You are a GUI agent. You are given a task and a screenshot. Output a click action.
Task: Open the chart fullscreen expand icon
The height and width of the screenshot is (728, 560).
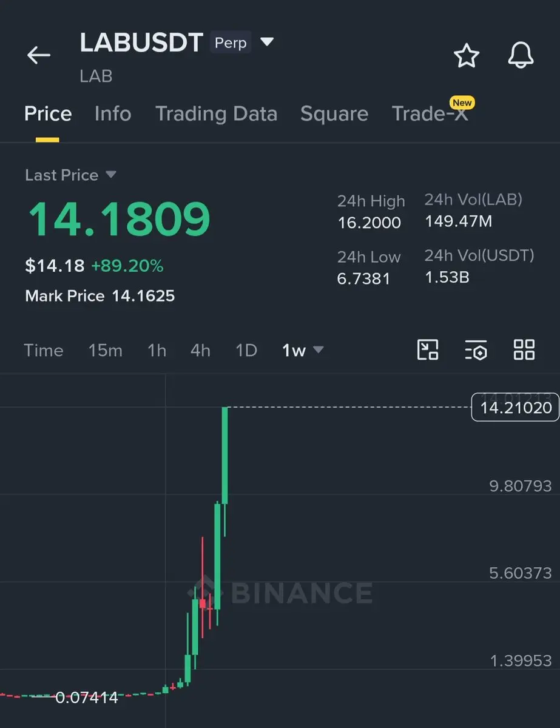(428, 350)
